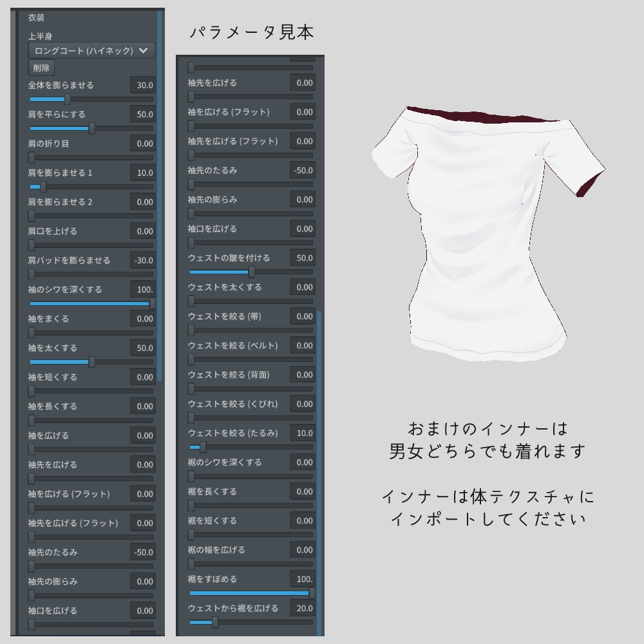
Task: Select the 裾の幅を広げる value field
Action: pos(302,550)
